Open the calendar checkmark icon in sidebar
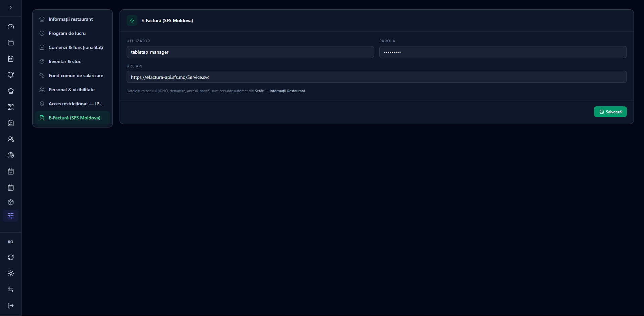The image size is (644, 316). tap(11, 171)
